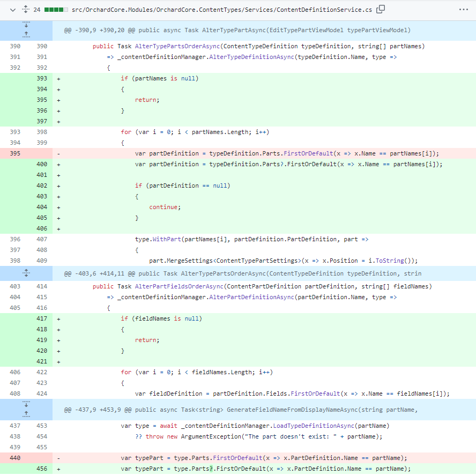
Task: Expand lines upward in the AlterTypePartAsync hunk header
Action: 26,34
